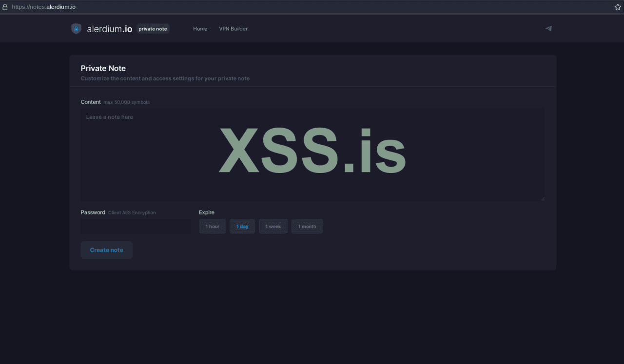The height and width of the screenshot is (364, 624).
Task: Click the Expire label
Action: click(x=207, y=212)
